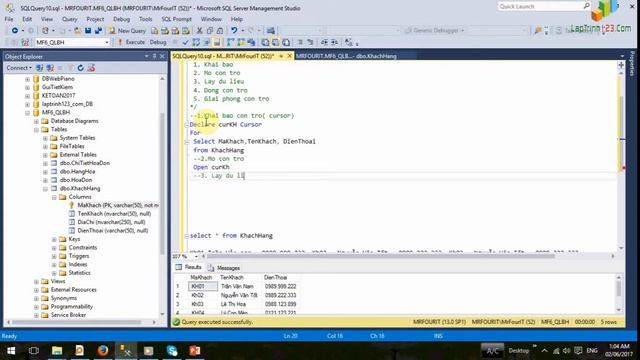640x360 pixels.
Task: Expand the DBWebPiano database node
Action: (x=28, y=79)
